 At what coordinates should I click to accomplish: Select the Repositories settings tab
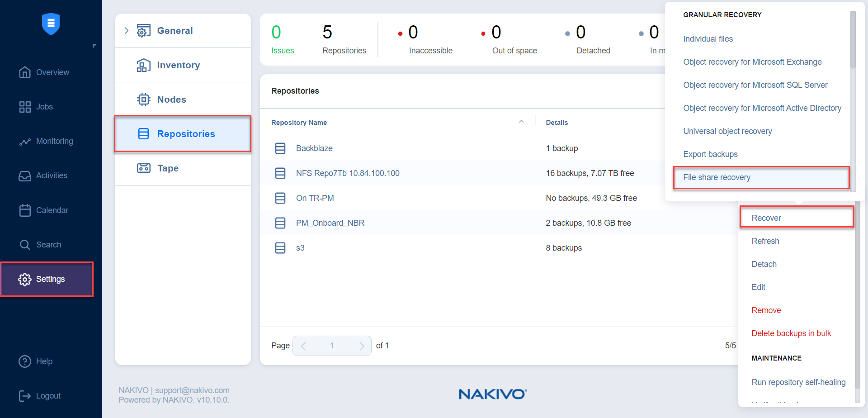[183, 134]
